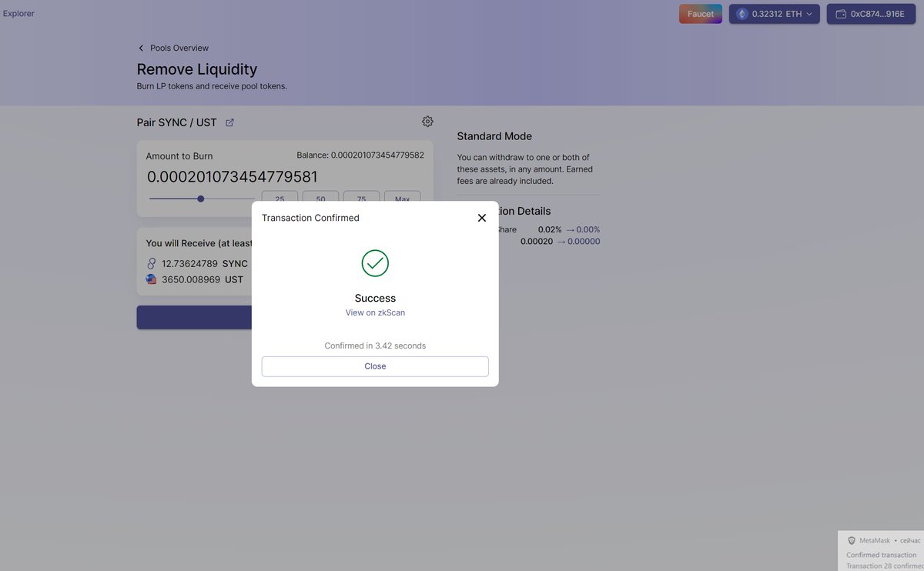Viewport: 924px width, 571px height.
Task: Click the green success checkmark icon
Action: pos(375,263)
